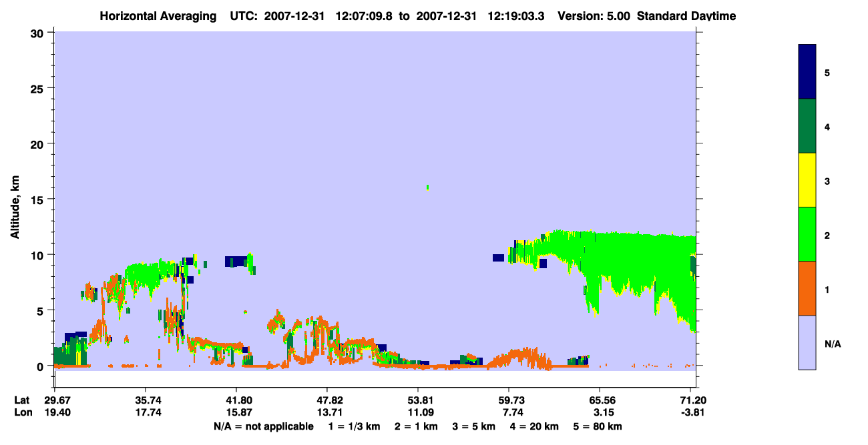Click the lavender N/A colorbar segment
The height and width of the screenshot is (445, 868).
click(807, 342)
